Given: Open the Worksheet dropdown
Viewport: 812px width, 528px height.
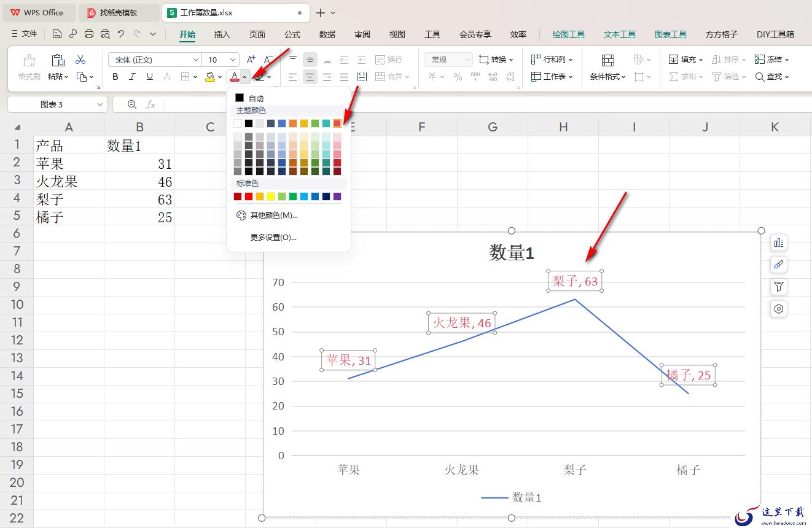Looking at the screenshot, I should click(552, 77).
